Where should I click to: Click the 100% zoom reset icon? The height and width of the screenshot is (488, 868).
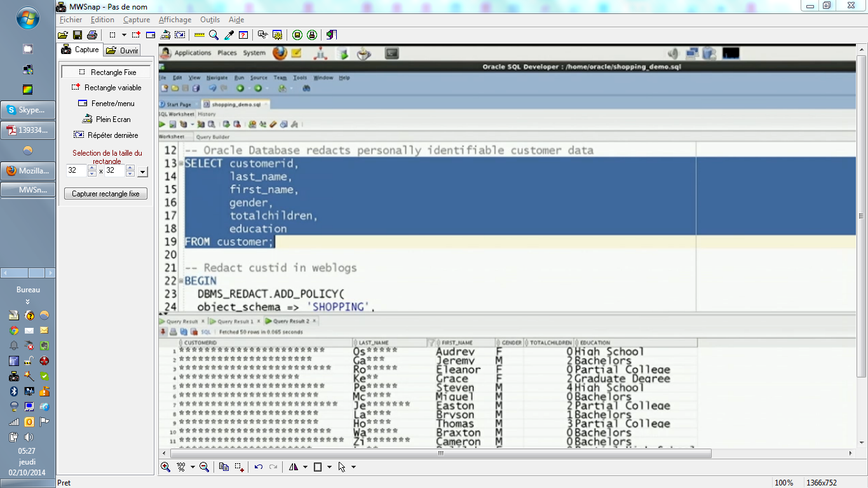pos(180,467)
